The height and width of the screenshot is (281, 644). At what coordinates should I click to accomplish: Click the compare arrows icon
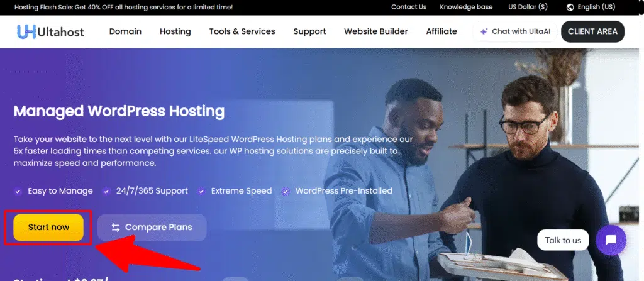pyautogui.click(x=115, y=227)
